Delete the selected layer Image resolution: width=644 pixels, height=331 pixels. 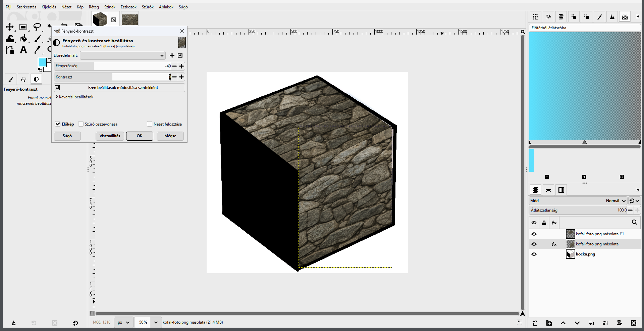tap(633, 323)
